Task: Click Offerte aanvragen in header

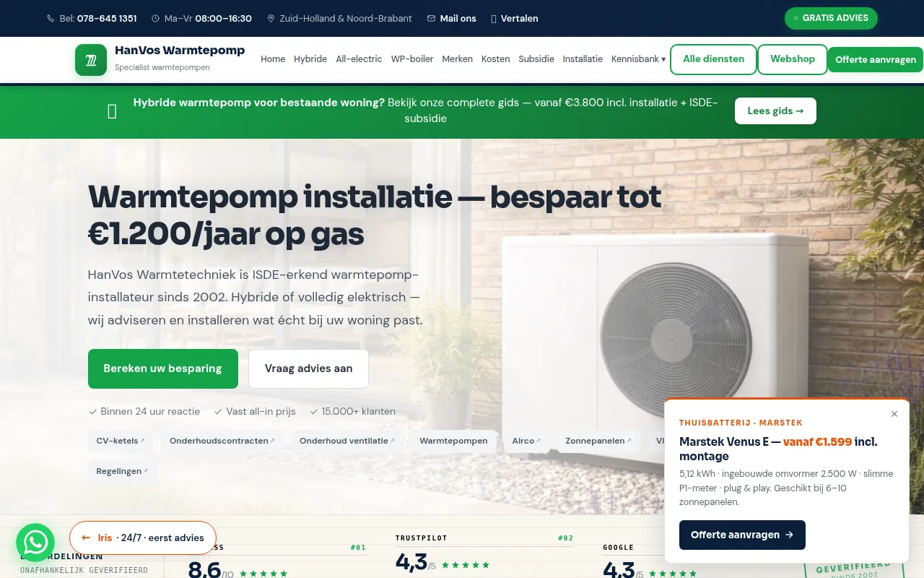Action: [876, 60]
